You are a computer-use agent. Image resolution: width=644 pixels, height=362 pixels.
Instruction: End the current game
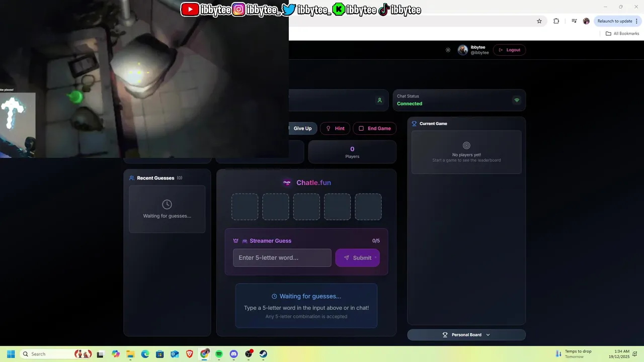point(375,128)
